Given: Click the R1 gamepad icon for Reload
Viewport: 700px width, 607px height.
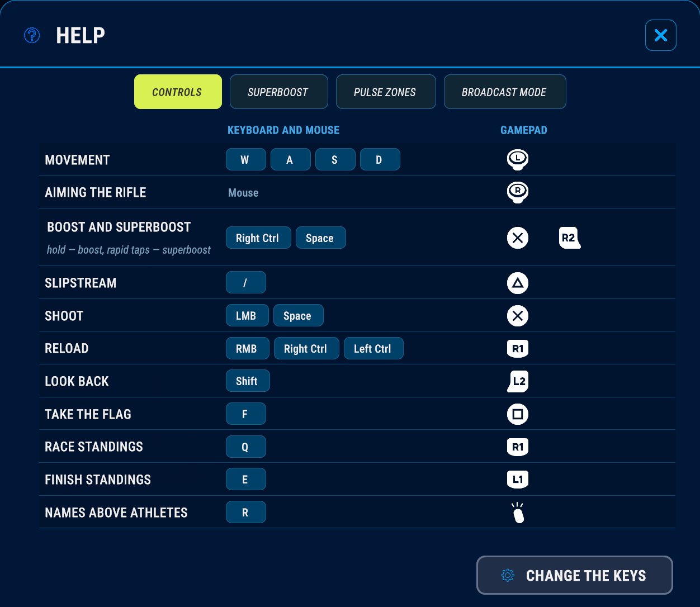Looking at the screenshot, I should tap(518, 348).
